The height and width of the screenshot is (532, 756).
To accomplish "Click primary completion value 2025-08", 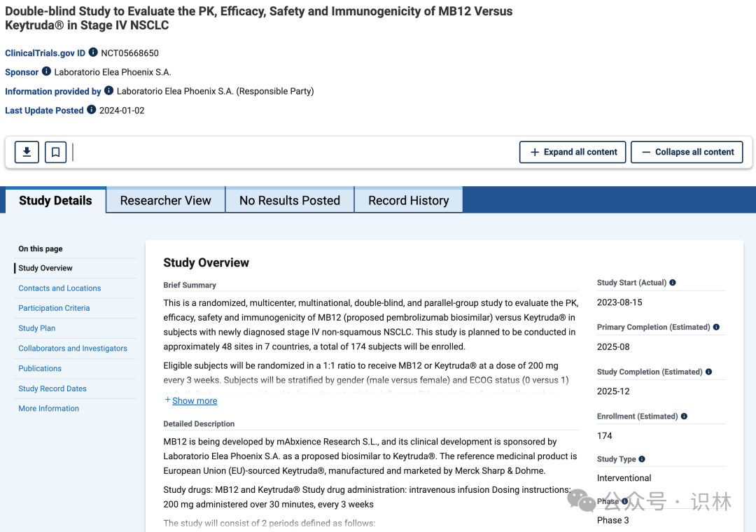I will pyautogui.click(x=613, y=346).
